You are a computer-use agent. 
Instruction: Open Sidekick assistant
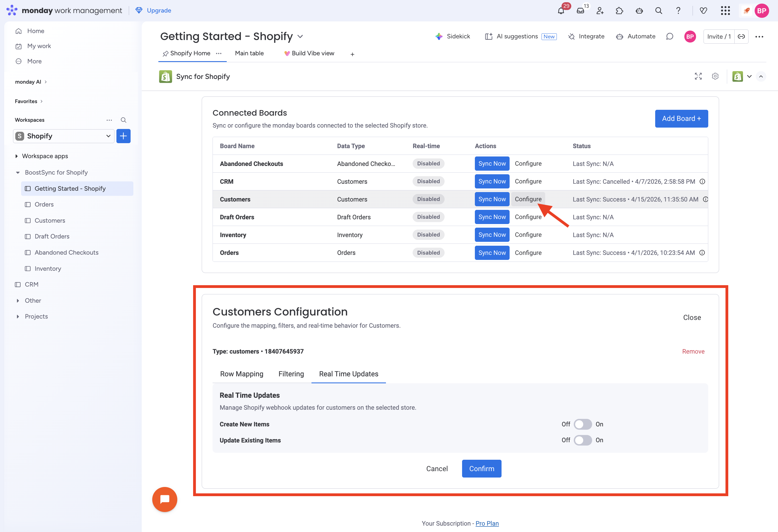pos(453,36)
